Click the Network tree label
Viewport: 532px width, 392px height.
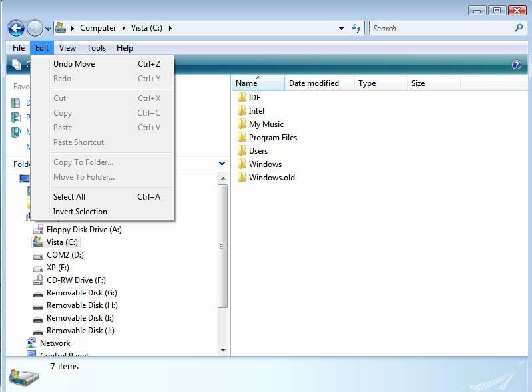pyautogui.click(x=55, y=343)
